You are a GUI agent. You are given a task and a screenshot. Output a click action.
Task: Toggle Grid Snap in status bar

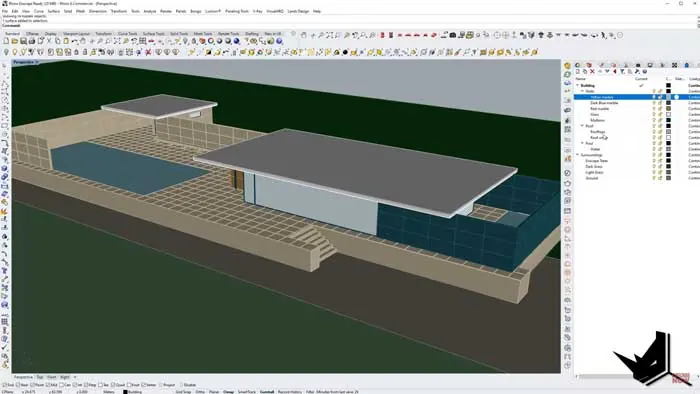click(183, 392)
